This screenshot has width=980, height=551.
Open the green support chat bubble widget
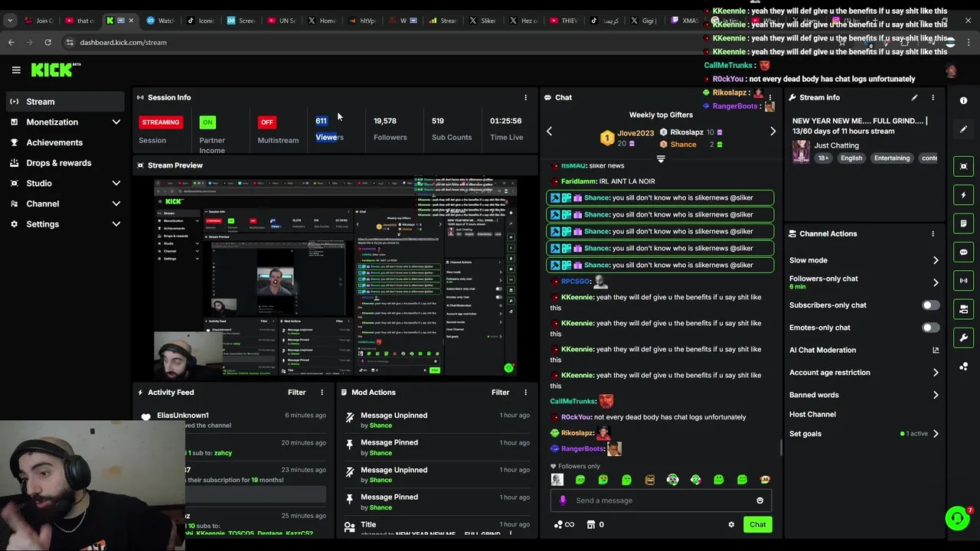[957, 518]
